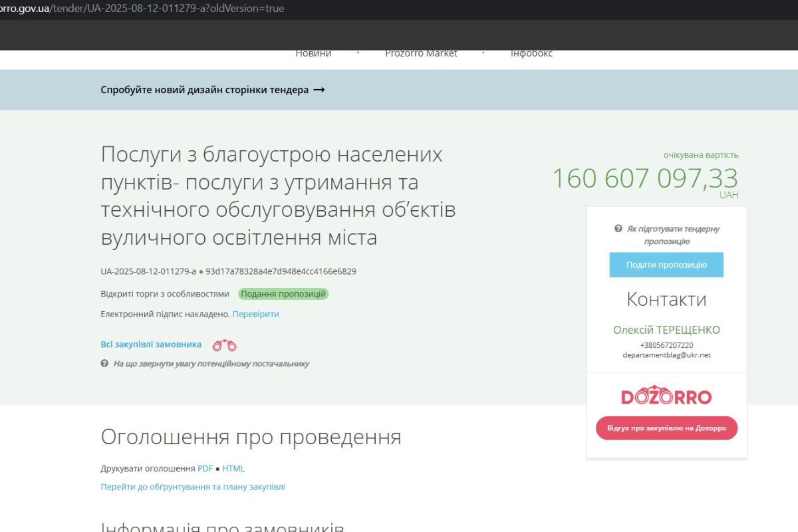This screenshot has height=532, width=798.
Task: Select 'Інфобокс' in the header menu
Action: (x=531, y=53)
